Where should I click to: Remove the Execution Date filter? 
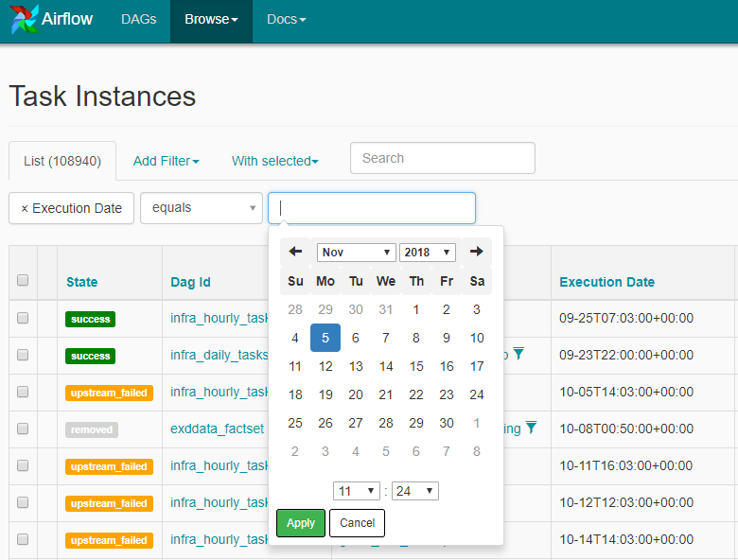point(25,208)
